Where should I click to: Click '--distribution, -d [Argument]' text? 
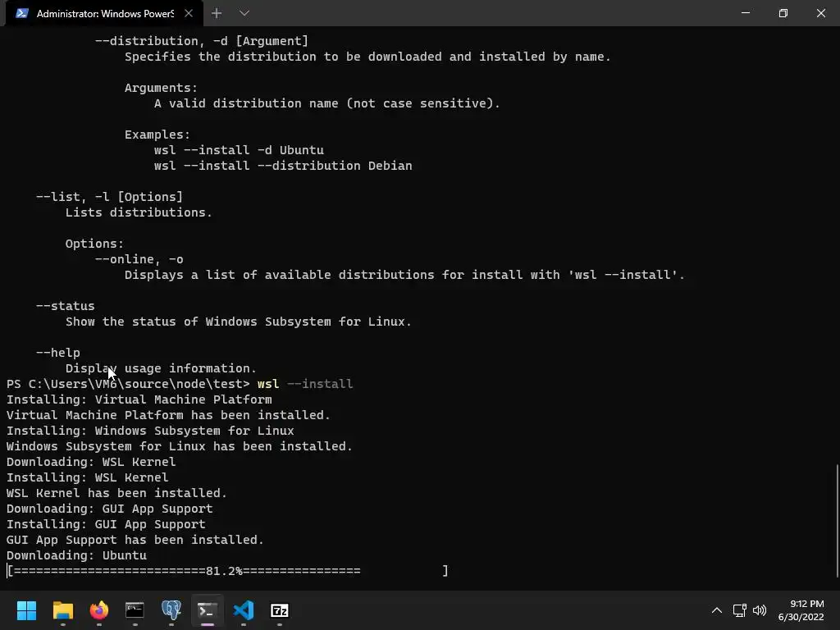point(202,41)
